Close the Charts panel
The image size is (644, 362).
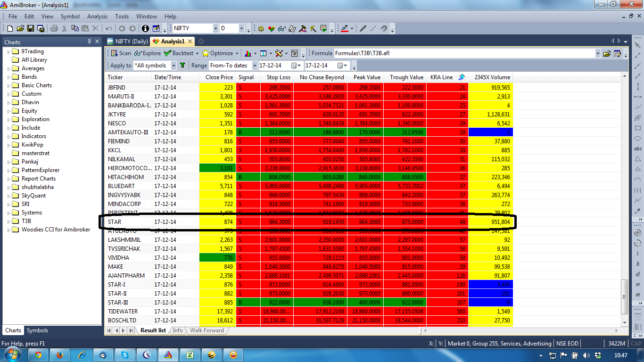(x=98, y=42)
